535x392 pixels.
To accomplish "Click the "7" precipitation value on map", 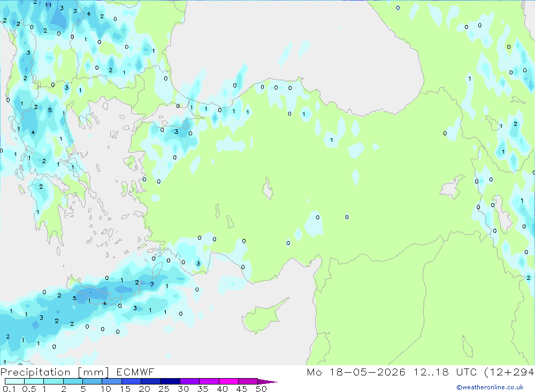I will 152,284.
